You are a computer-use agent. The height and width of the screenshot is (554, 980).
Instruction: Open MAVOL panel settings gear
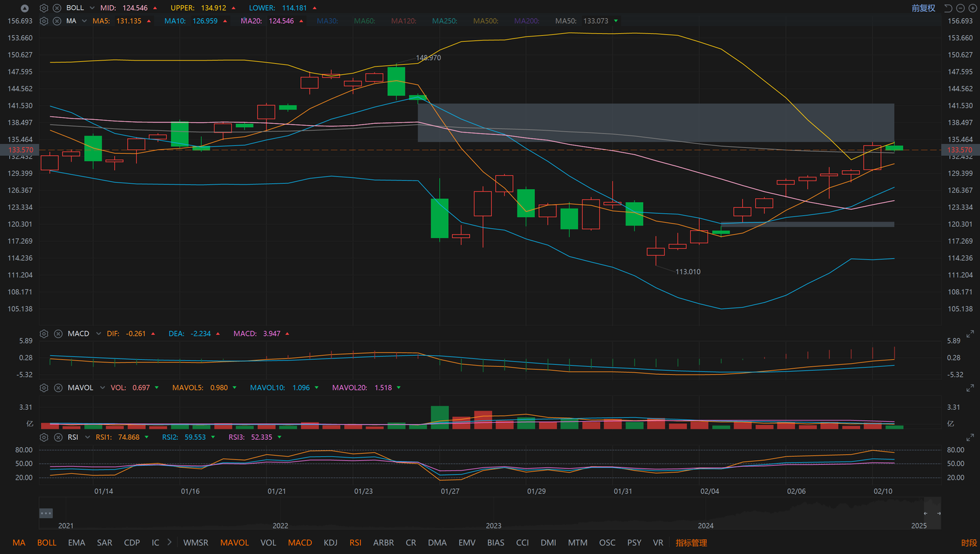[44, 388]
